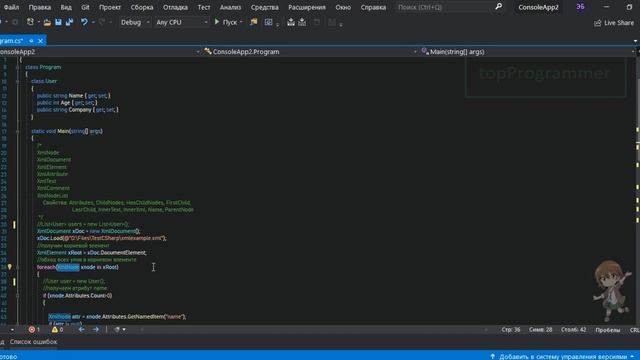The image size is (640, 360).
Task: Click the yellow folder icon after Пуск
Action: pos(253,22)
